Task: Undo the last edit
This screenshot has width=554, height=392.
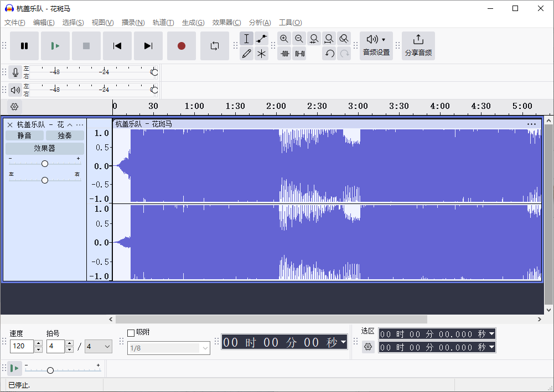Action: [329, 53]
